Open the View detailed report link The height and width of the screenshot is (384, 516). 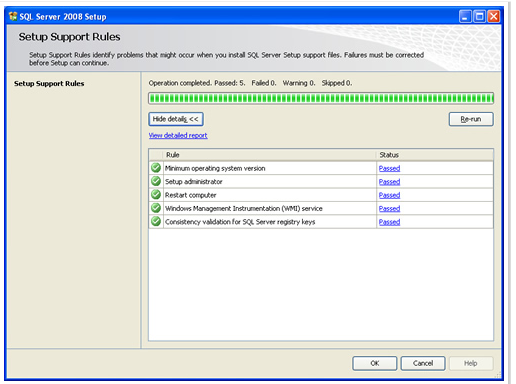(x=178, y=135)
